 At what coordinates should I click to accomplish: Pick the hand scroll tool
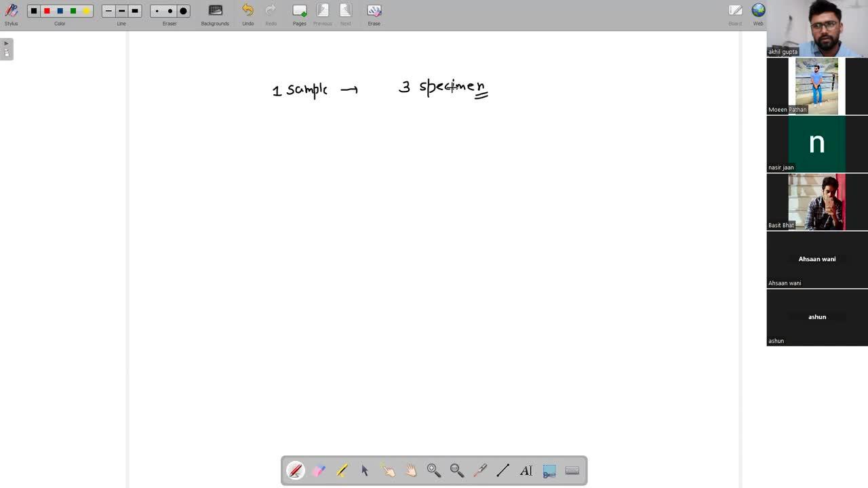[411, 470]
